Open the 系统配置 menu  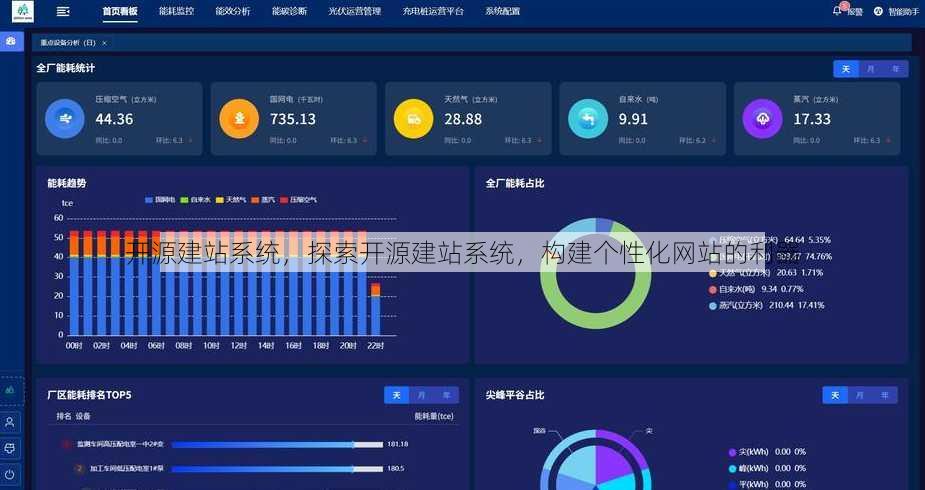point(503,11)
